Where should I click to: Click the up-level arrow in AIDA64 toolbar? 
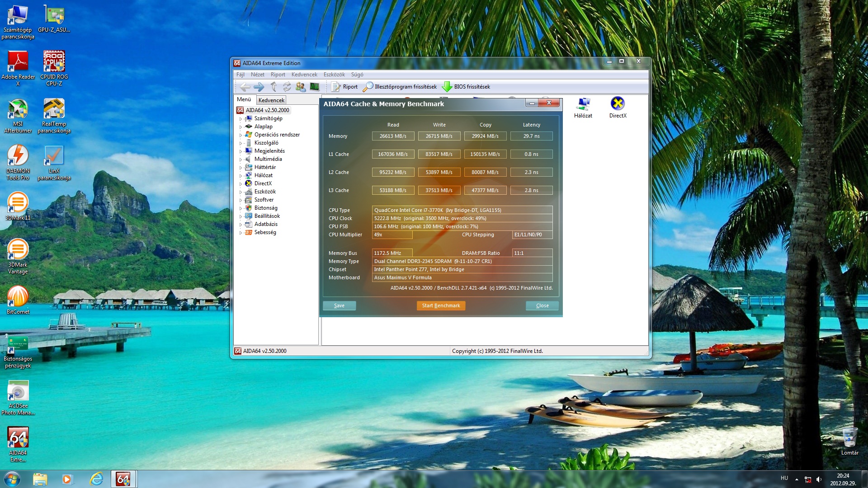[x=274, y=87]
